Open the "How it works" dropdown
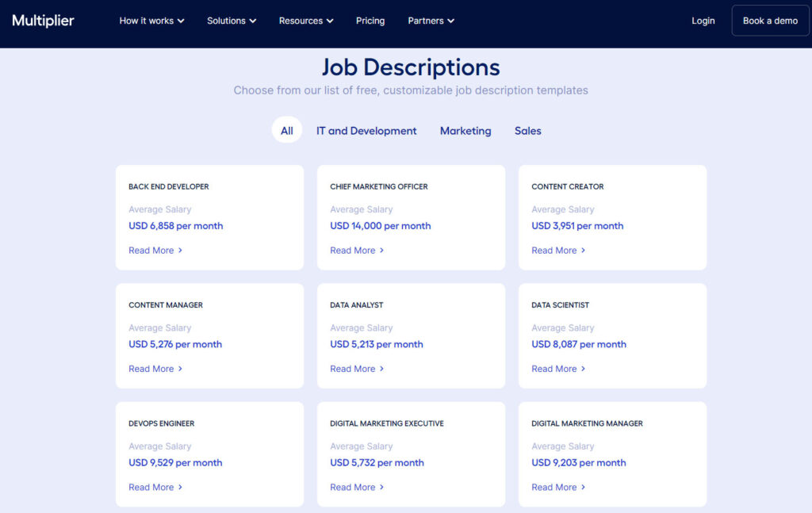 click(x=151, y=21)
